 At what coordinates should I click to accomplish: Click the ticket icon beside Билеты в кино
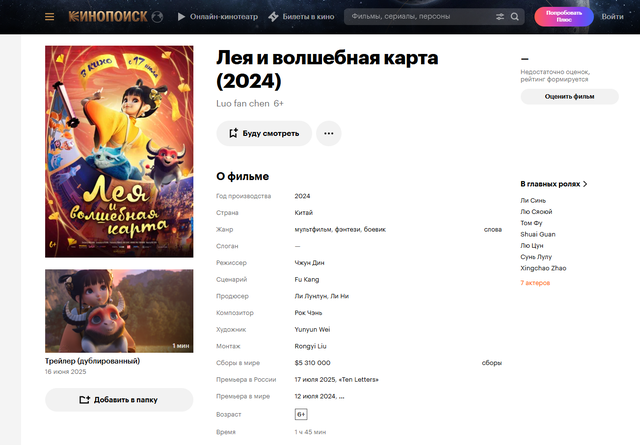pos(273,17)
